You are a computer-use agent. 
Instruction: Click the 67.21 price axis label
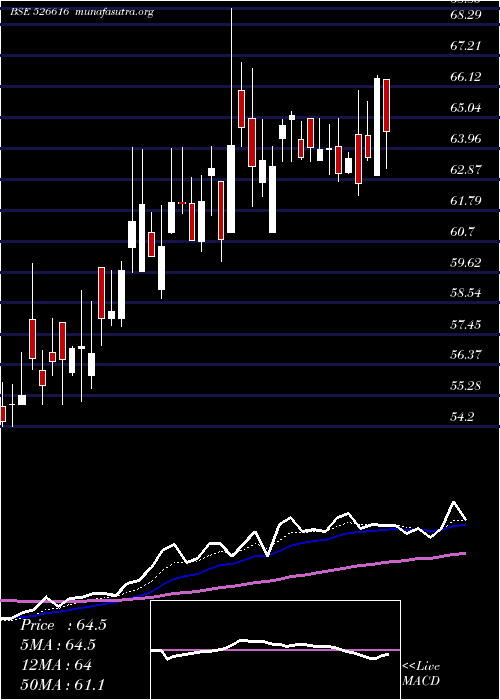[466, 46]
